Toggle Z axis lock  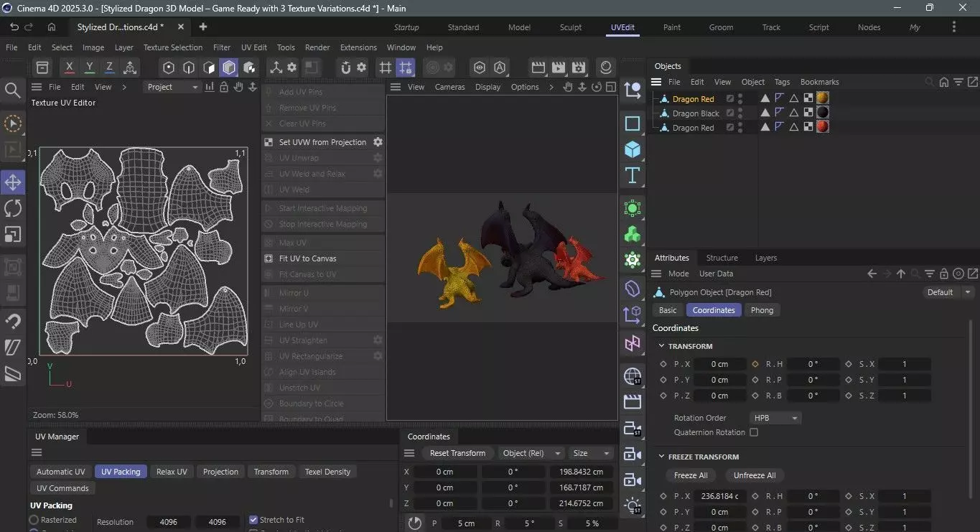point(109,67)
